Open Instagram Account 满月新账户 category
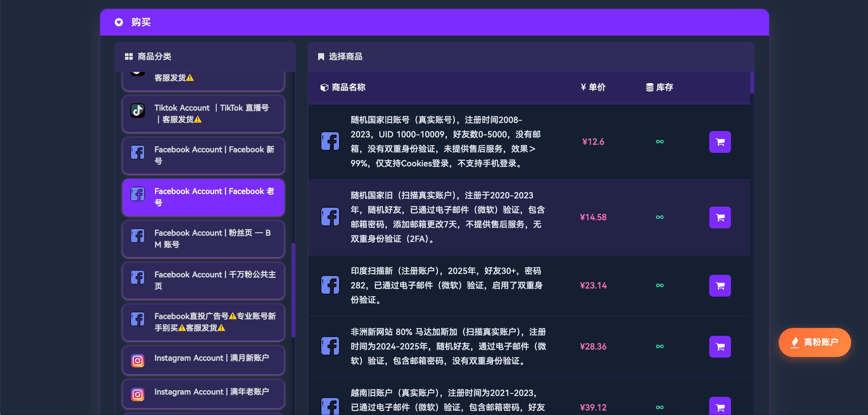Image resolution: width=868 pixels, height=415 pixels. 203,360
